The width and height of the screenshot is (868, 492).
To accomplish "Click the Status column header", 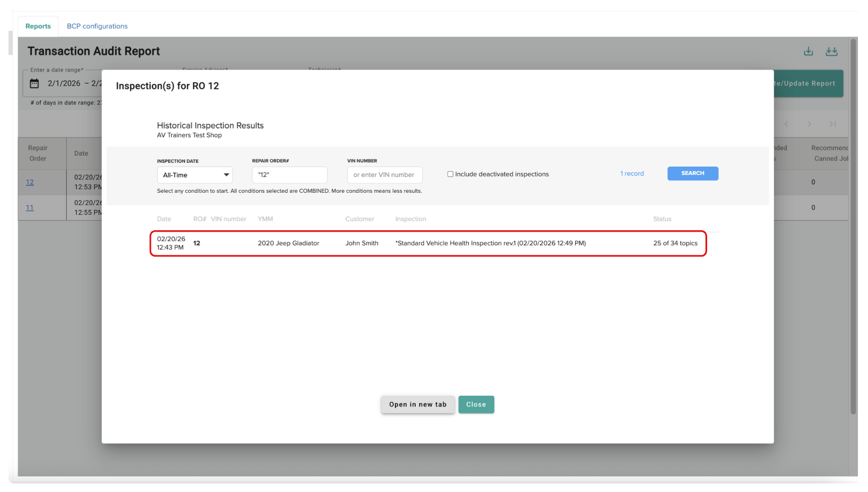I will (662, 219).
